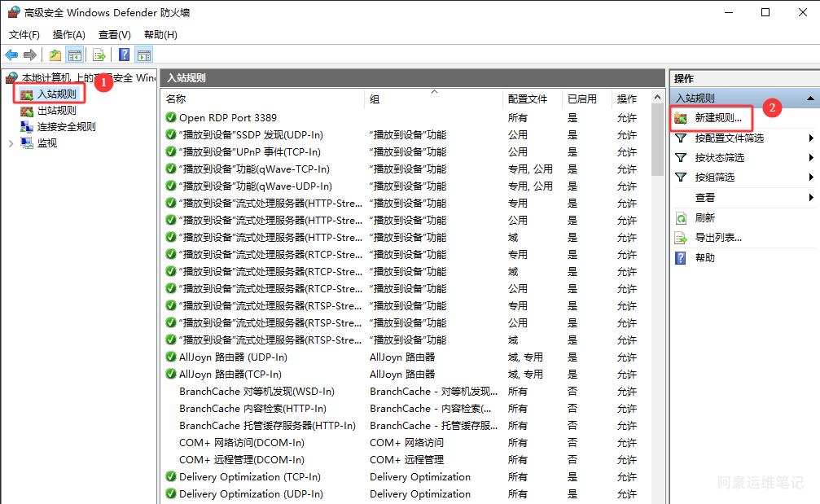The height and width of the screenshot is (504, 820).
Task: Select rule COM+ 网络访问(DCOM-In)
Action: (x=242, y=443)
